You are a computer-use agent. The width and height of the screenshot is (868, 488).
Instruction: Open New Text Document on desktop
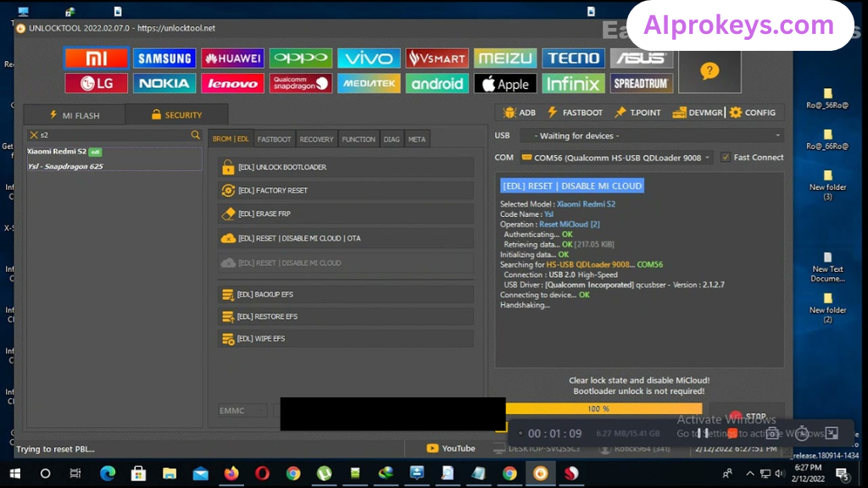point(827,268)
